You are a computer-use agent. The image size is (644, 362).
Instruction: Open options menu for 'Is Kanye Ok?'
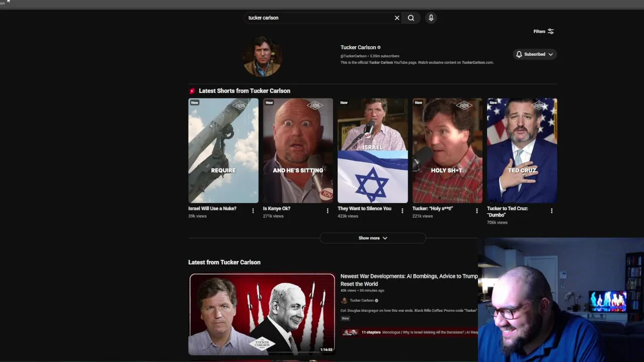coord(328,211)
